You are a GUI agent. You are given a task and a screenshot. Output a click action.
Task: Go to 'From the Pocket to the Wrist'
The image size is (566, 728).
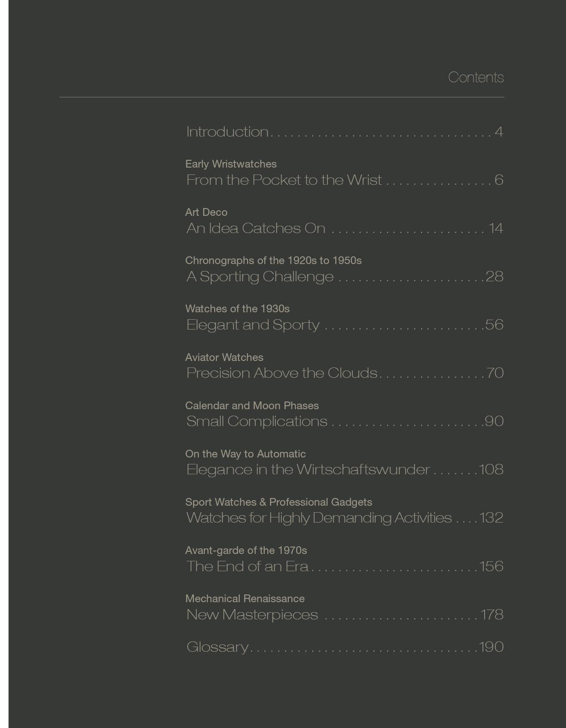coord(284,180)
